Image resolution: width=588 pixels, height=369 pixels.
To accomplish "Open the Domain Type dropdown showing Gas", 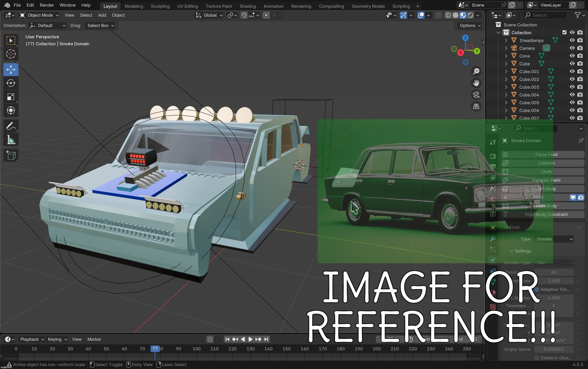I will [x=554, y=263].
